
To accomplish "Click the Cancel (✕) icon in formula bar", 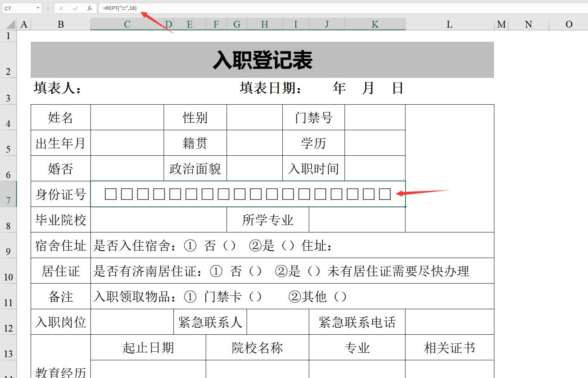I will pos(61,7).
